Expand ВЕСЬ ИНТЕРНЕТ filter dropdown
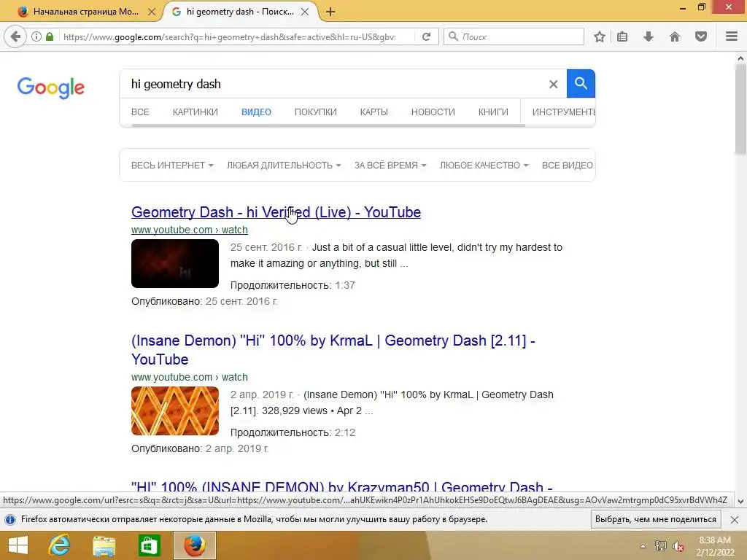 click(172, 166)
